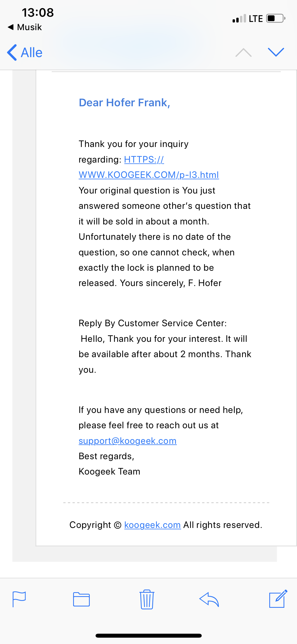Tap the reply arrow icon
The image size is (297, 644).
coord(209,599)
